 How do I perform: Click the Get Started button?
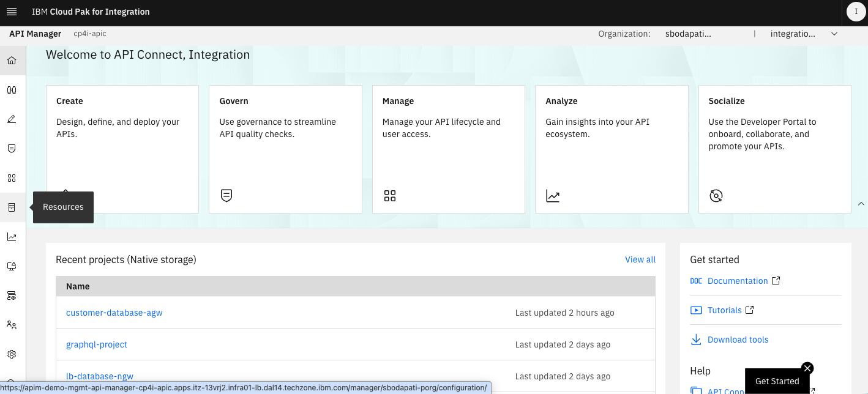coord(777,381)
